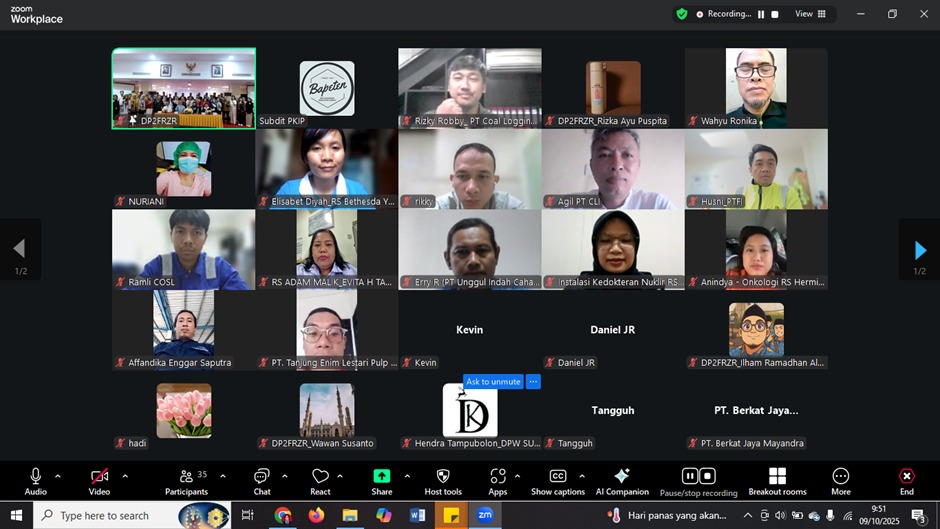Viewport: 940px width, 529px height.
Task: Expand audio options arrow next to Audio
Action: point(58,476)
